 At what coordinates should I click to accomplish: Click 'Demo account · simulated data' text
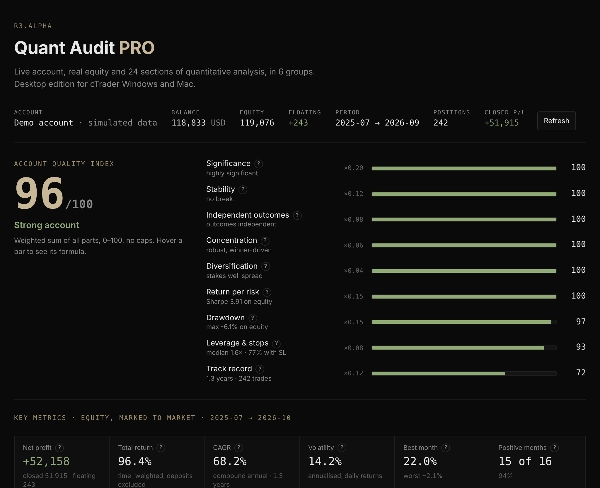coord(86,123)
